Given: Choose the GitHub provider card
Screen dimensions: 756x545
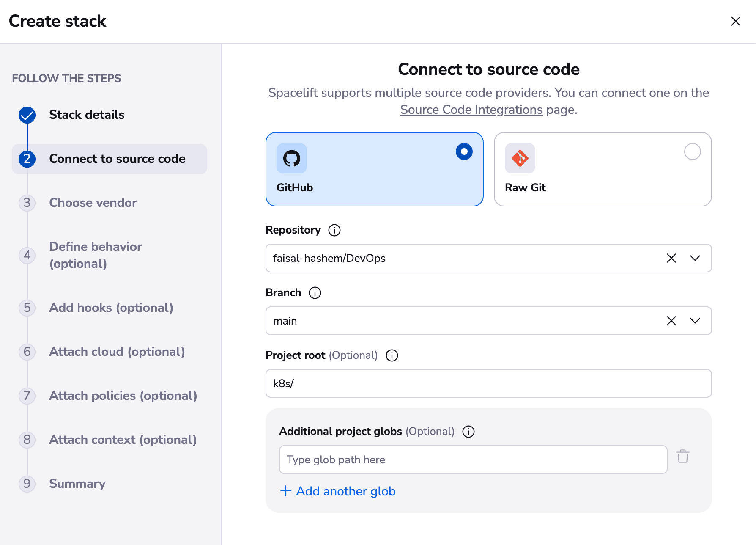Looking at the screenshot, I should (375, 169).
